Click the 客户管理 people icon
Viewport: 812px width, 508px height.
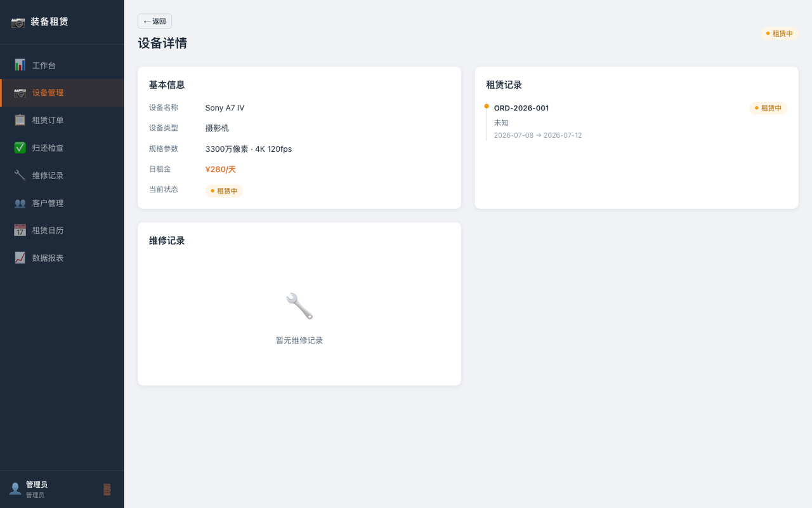click(x=20, y=203)
